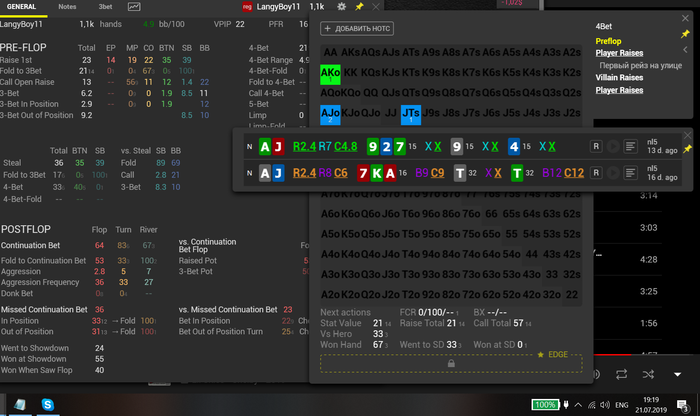Switch the ENG input language
Screen dimensions: 700x416
621,405
